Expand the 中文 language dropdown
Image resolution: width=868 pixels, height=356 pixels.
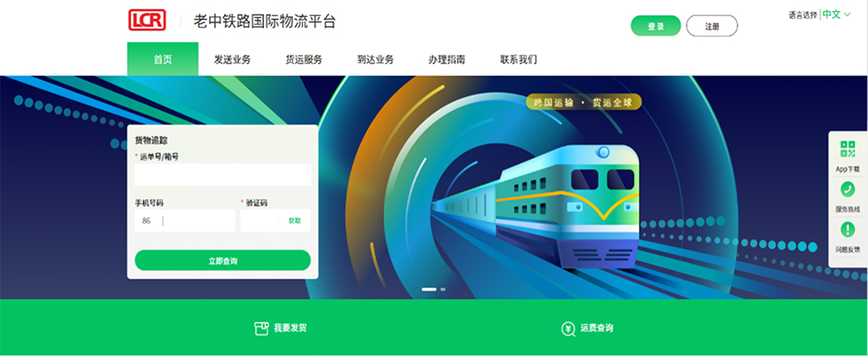[836, 15]
